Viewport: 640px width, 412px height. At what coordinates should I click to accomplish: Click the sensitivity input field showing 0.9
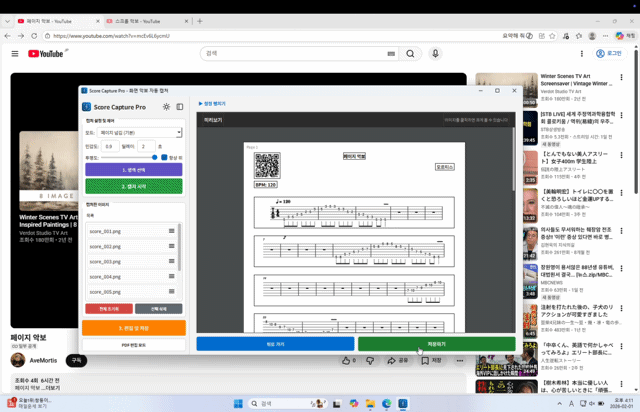[x=110, y=146]
